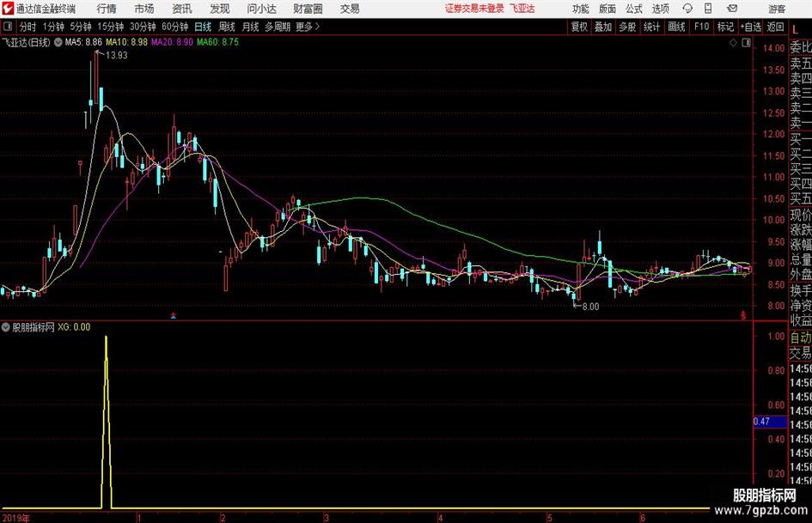Expand the 更多 periods chevron
Image resolution: width=812 pixels, height=523 pixels.
coord(317,27)
